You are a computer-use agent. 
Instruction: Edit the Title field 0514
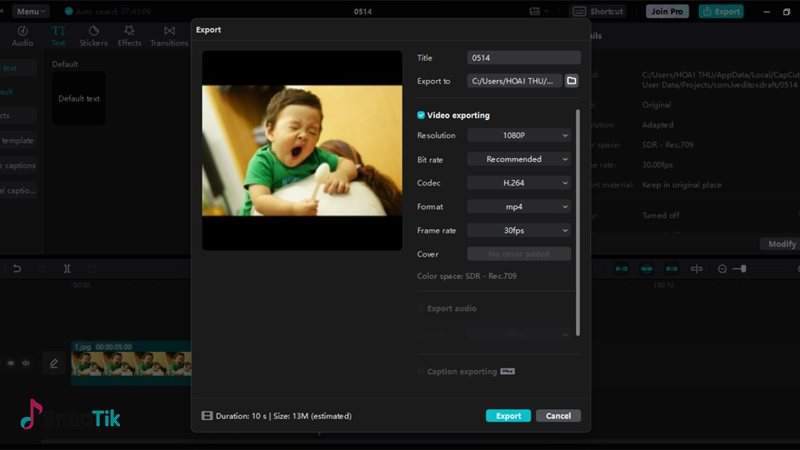coord(523,58)
